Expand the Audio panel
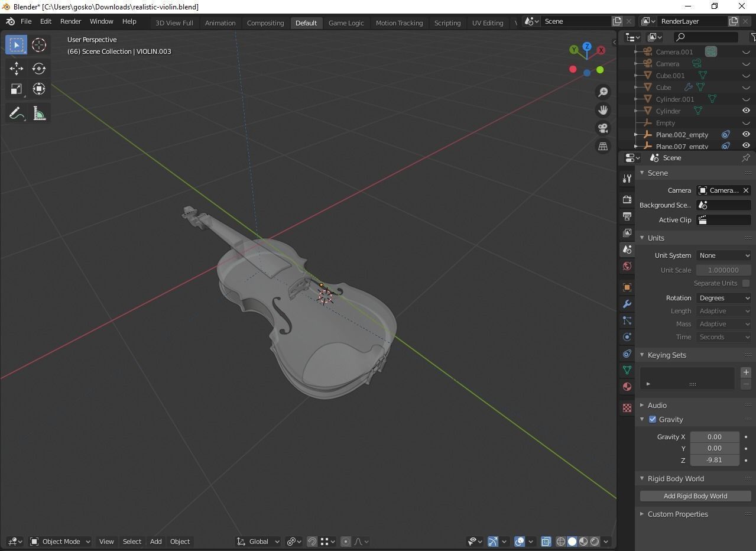Viewport: 756px width, 551px height. pos(657,406)
